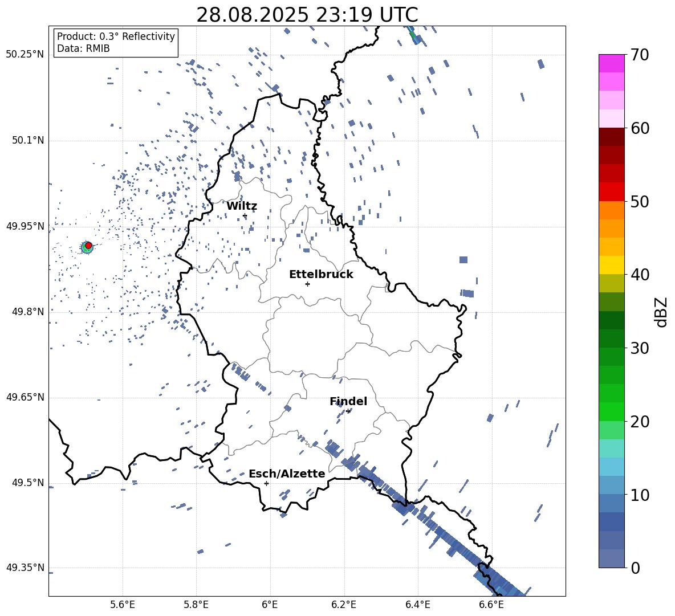675x616 pixels.
Task: Click the yellow colorbar segment above 40
Action: 611,265
